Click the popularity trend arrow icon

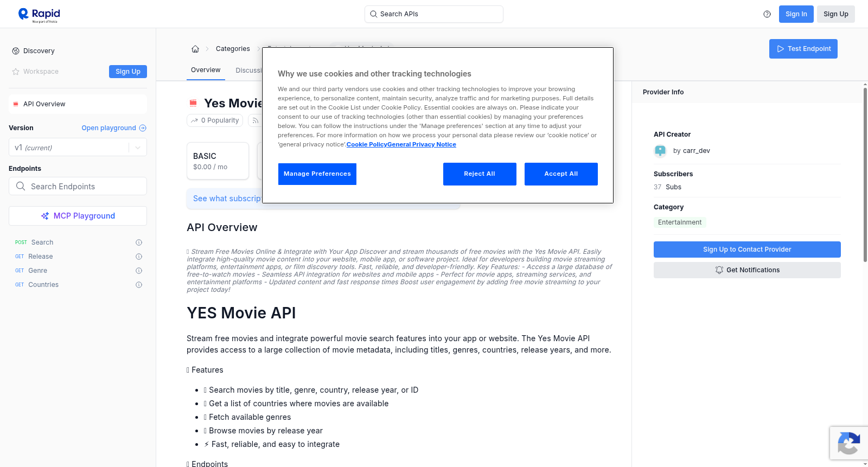click(194, 120)
